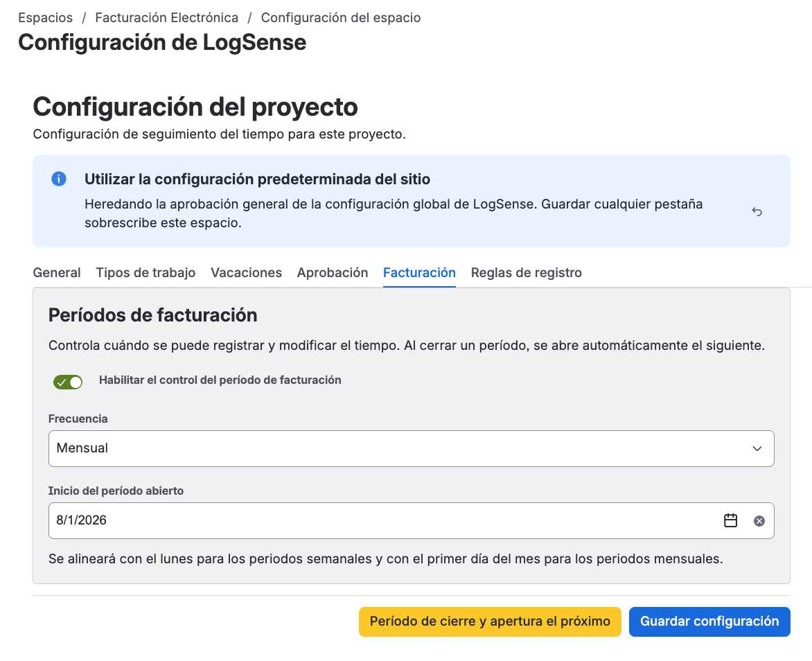Click Configuración del espacio breadcrumb
812x661 pixels.
[x=341, y=17]
